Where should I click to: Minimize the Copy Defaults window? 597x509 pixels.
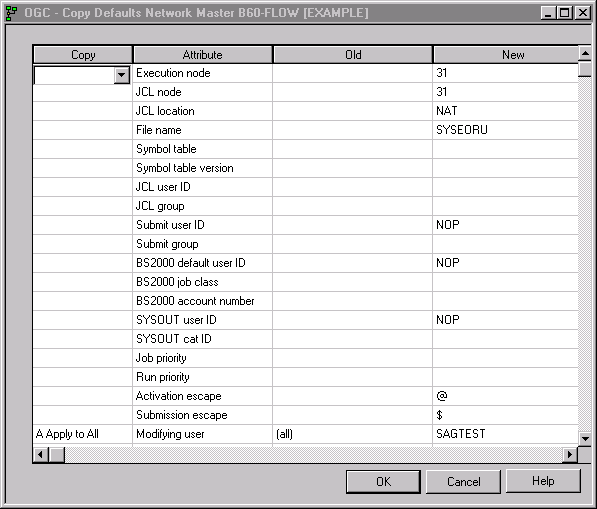[x=548, y=13]
